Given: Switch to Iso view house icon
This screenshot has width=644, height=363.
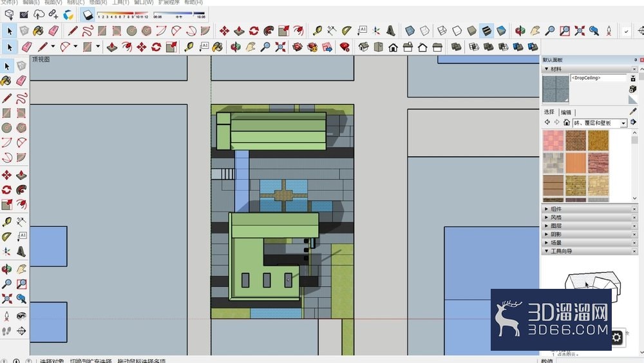Looking at the screenshot, I should 363,47.
